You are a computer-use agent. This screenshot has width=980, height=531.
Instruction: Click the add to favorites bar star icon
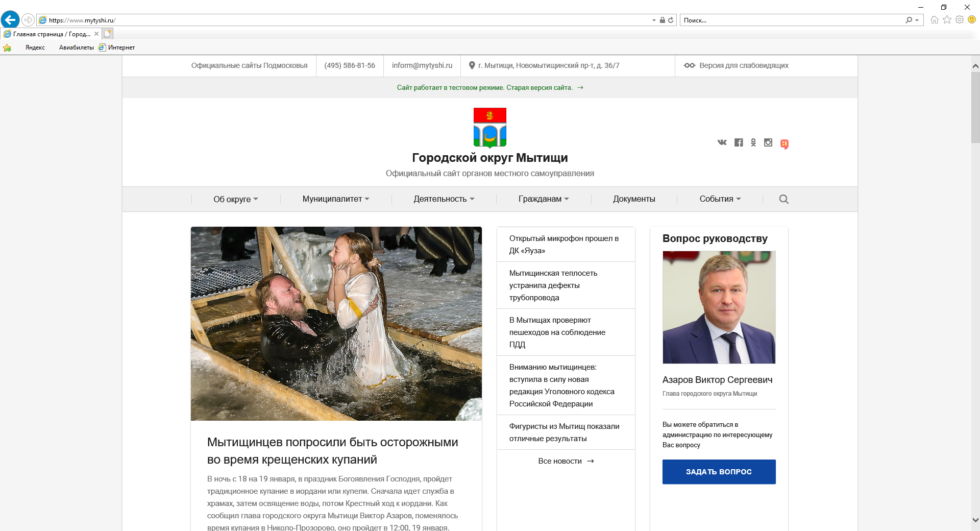(7, 47)
